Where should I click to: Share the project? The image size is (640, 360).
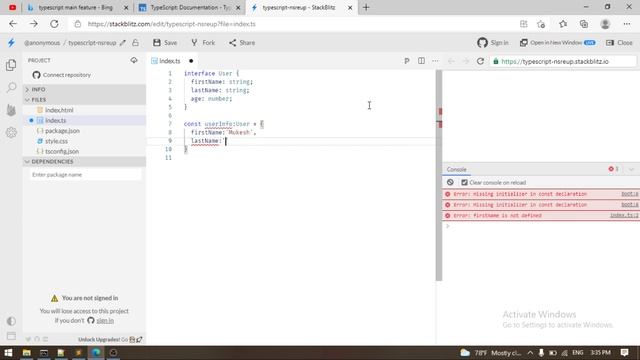(x=242, y=42)
